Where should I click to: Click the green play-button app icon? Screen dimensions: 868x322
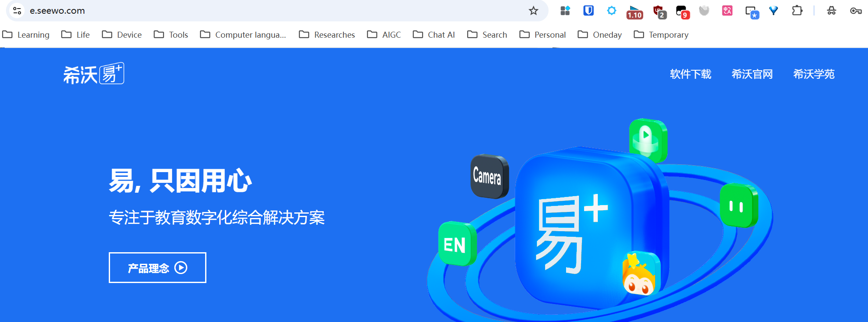coord(648,140)
